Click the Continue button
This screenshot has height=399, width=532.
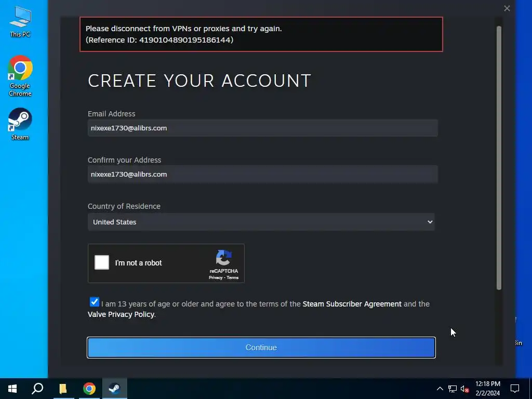coord(261,348)
